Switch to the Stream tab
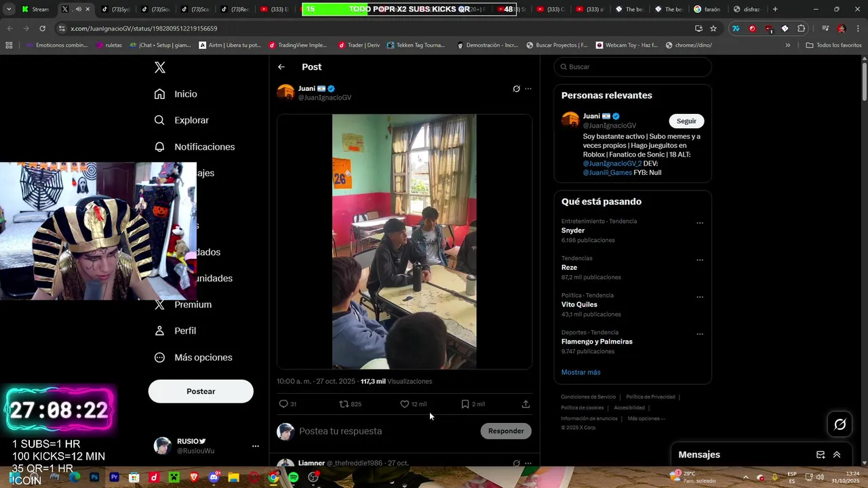The image size is (868, 488). [x=36, y=9]
